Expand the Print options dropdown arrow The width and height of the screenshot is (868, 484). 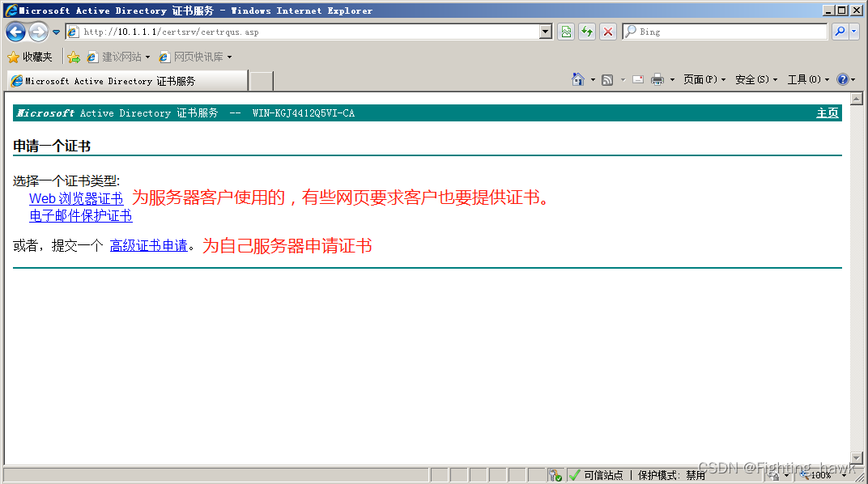click(x=672, y=79)
